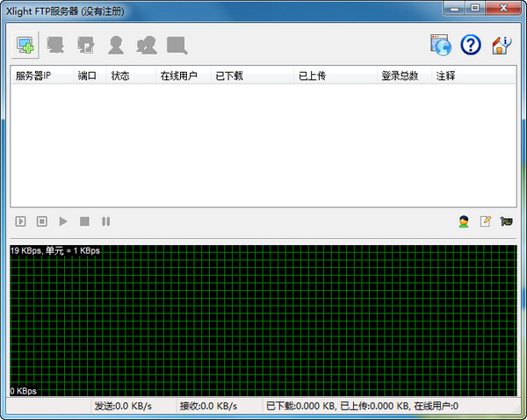Sort by the 在线用户 column header
This screenshot has height=420, width=527.
click(184, 76)
